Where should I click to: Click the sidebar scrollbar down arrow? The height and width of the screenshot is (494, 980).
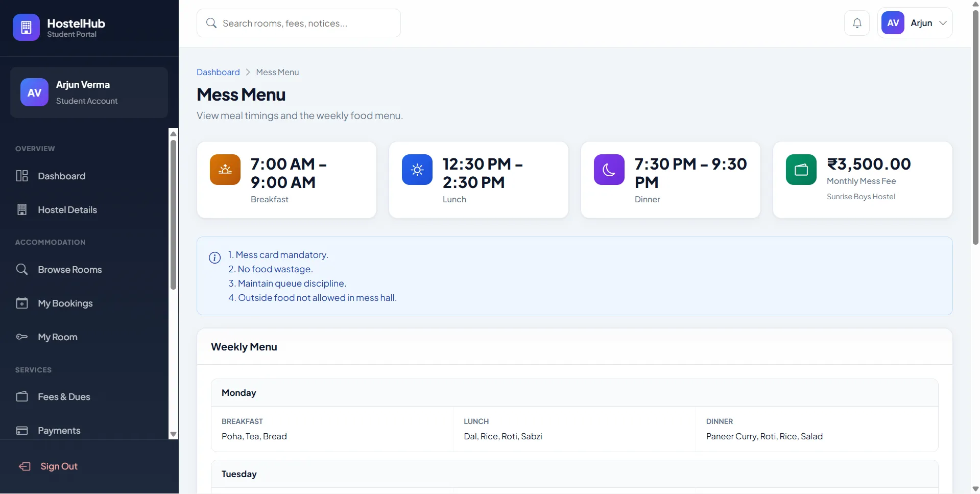173,434
